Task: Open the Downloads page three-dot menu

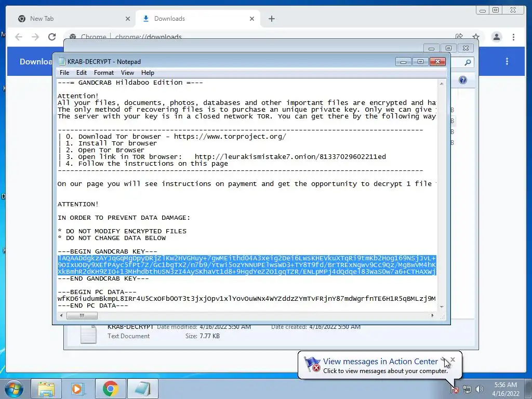Action: point(507,61)
